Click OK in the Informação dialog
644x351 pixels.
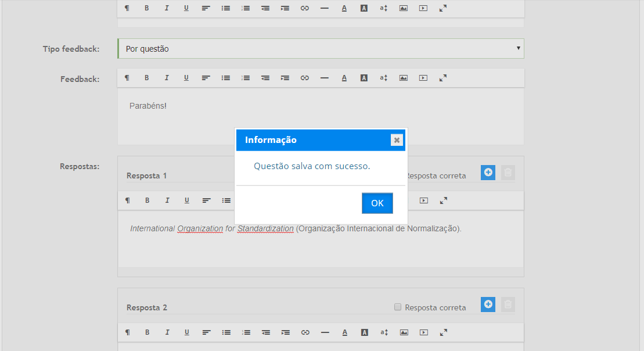coord(377,203)
